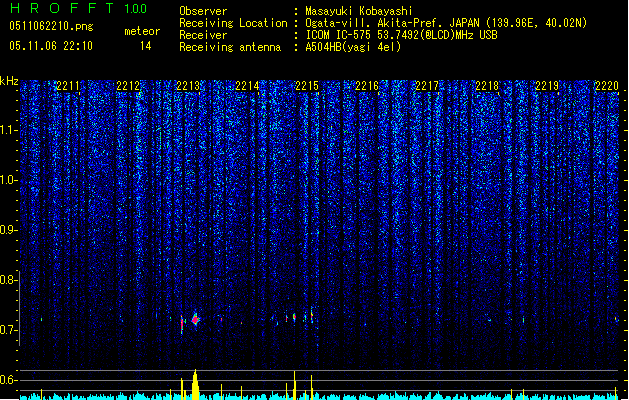Click the kHz axis unit label
This screenshot has width=629, height=400.
tap(9, 81)
